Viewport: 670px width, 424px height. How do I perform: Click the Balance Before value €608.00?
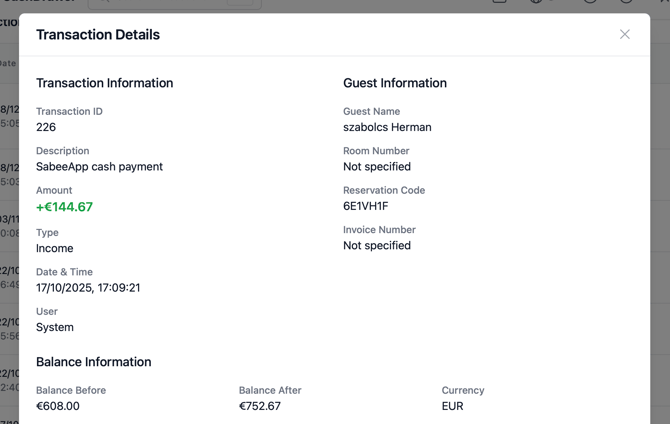[58, 406]
